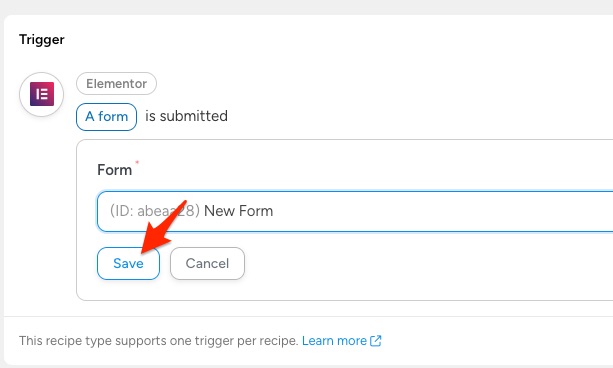Click the "New Form" selected value text
Screen dimensions: 613x368
238,211
